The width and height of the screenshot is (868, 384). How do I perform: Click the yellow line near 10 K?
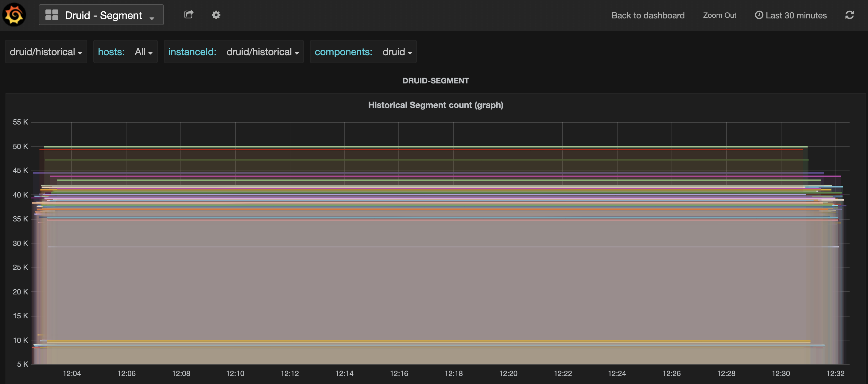pyautogui.click(x=424, y=341)
